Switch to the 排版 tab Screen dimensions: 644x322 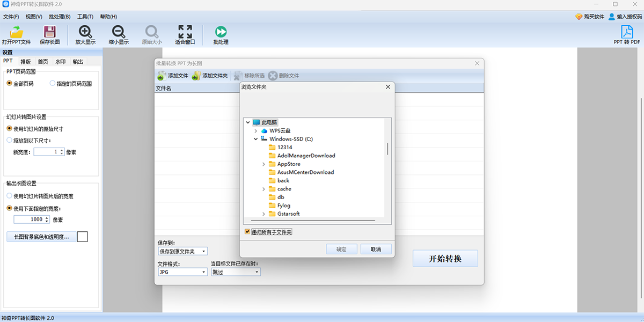click(x=26, y=62)
